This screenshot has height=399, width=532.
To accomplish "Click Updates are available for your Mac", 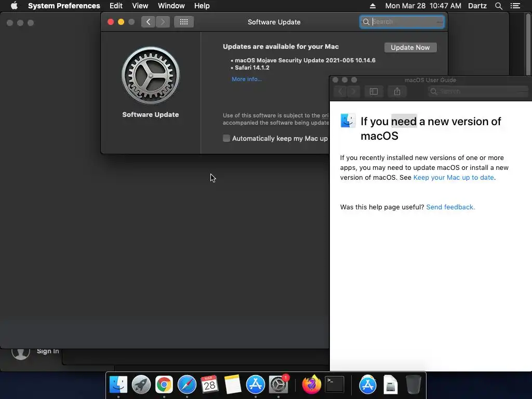I will 281,46.
